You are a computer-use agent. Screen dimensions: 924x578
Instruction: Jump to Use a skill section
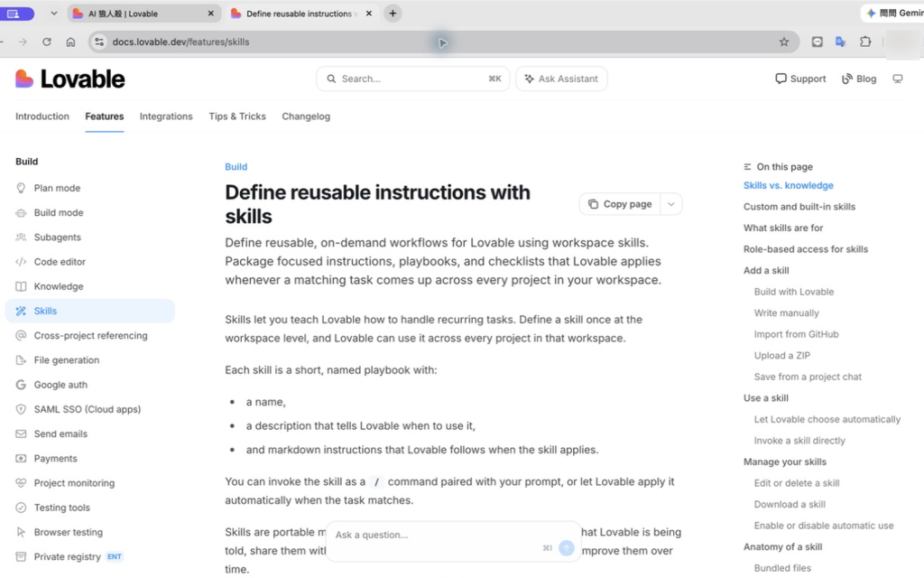(x=765, y=397)
